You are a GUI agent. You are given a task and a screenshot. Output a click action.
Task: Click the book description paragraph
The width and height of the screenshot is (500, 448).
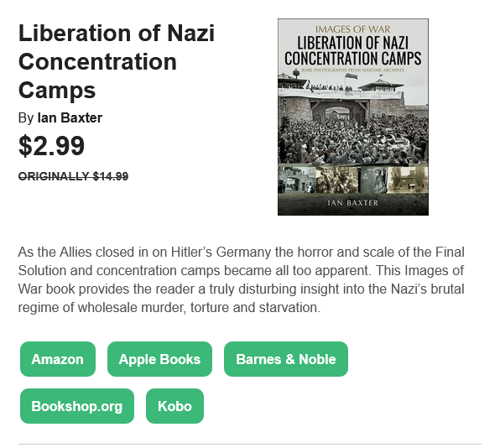[241, 279]
